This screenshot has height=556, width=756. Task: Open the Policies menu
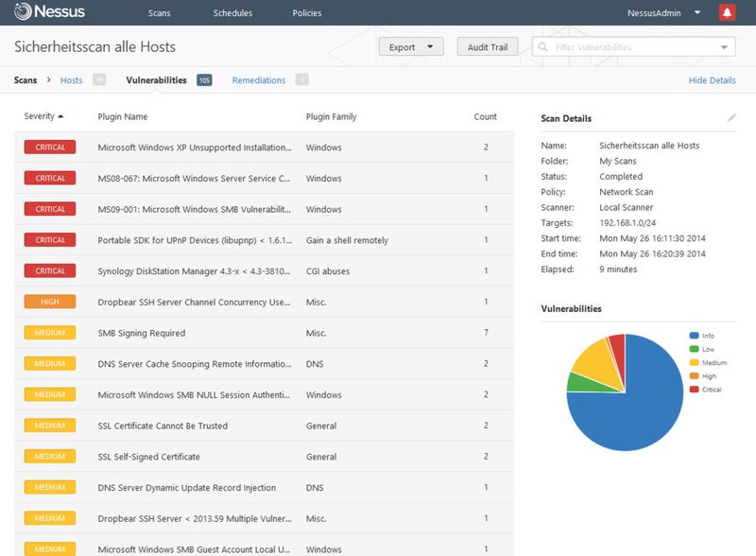click(x=306, y=13)
